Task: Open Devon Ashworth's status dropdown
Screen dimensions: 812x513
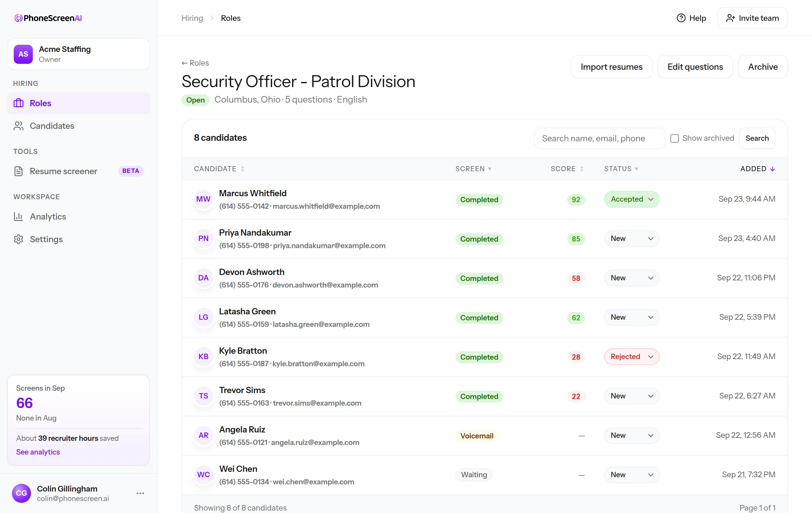Action: click(632, 278)
